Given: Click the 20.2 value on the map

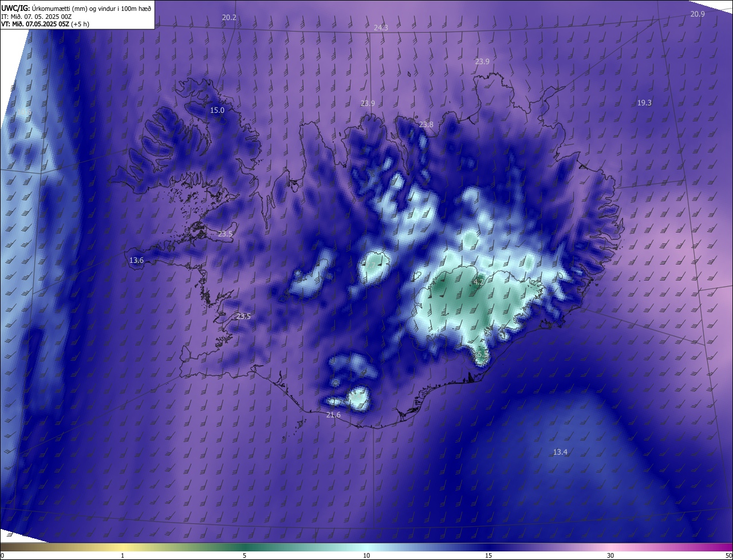Looking at the screenshot, I should (x=229, y=18).
